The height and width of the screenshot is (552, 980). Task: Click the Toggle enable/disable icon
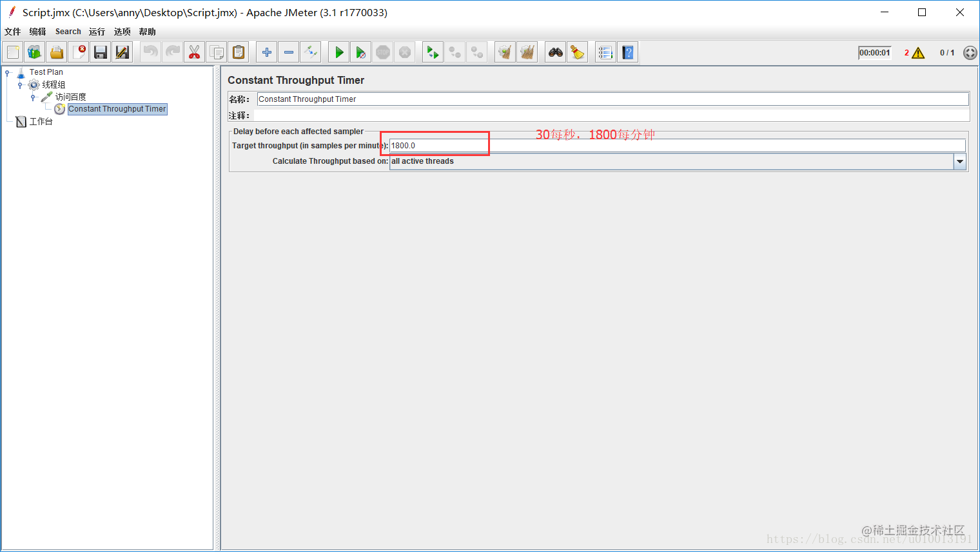pos(311,52)
